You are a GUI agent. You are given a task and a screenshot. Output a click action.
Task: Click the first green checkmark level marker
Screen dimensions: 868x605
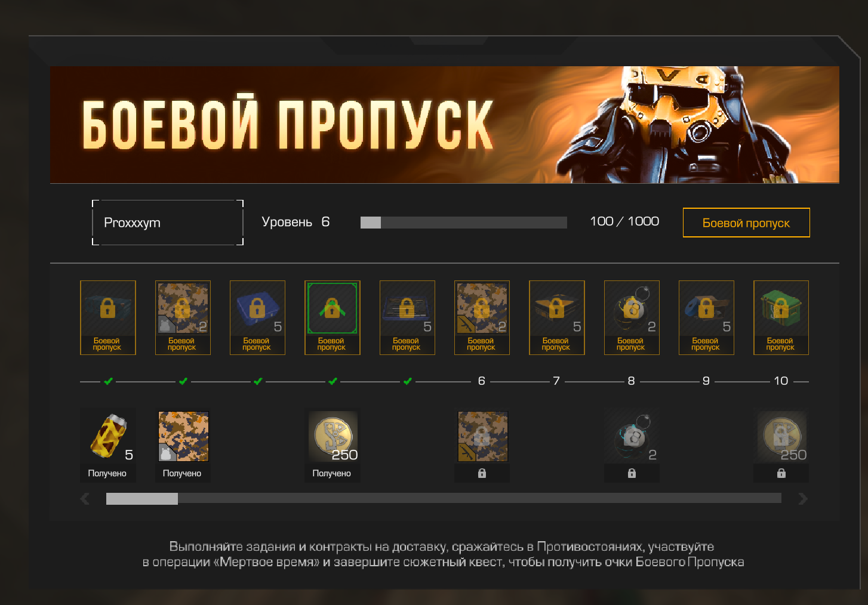[x=108, y=381]
